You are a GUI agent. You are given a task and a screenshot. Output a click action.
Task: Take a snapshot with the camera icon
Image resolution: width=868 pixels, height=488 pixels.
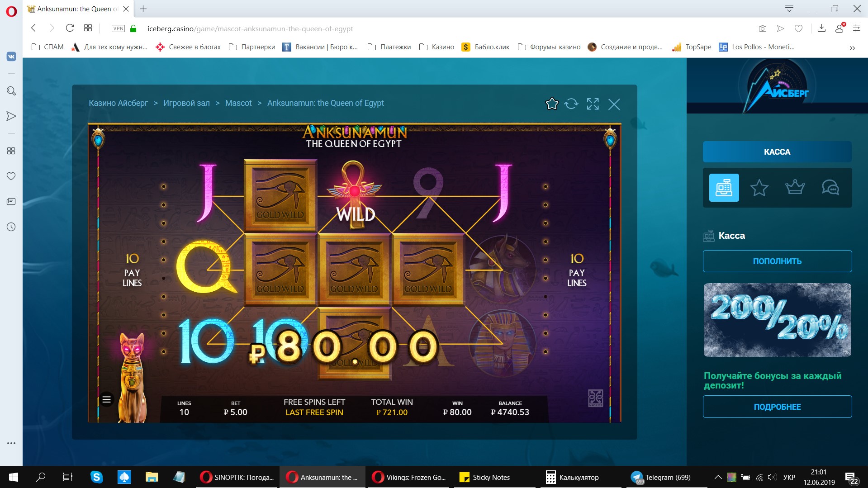[x=763, y=28]
